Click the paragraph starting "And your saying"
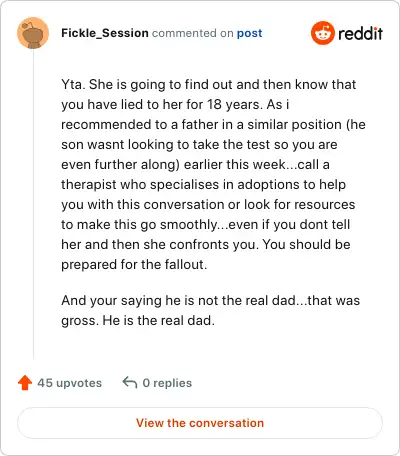This screenshot has height=456, width=400. (210, 310)
